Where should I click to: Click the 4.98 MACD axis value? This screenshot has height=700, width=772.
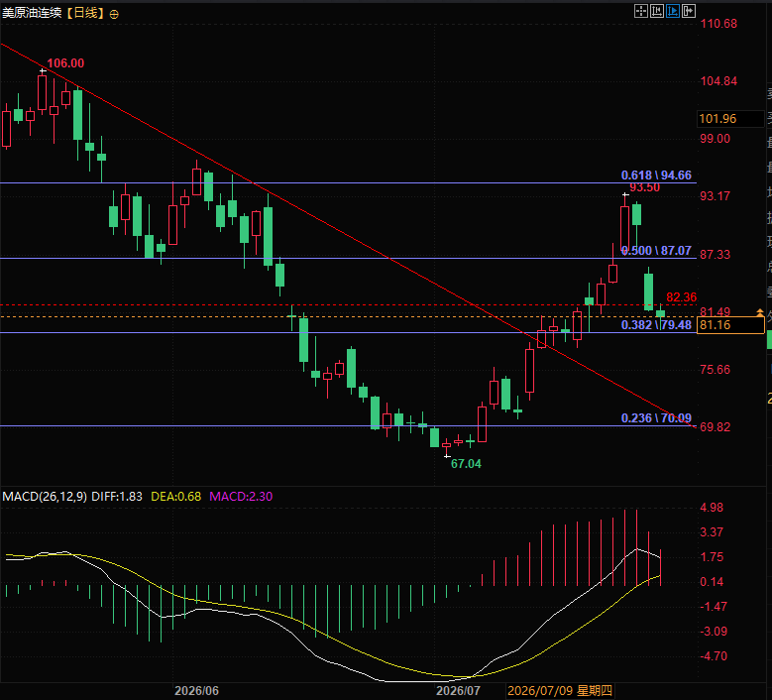tap(712, 508)
